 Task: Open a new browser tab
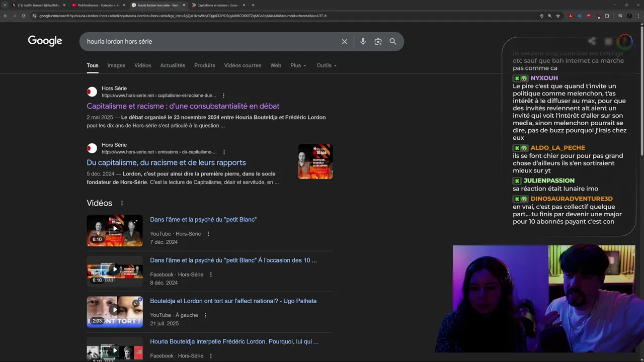(x=253, y=5)
